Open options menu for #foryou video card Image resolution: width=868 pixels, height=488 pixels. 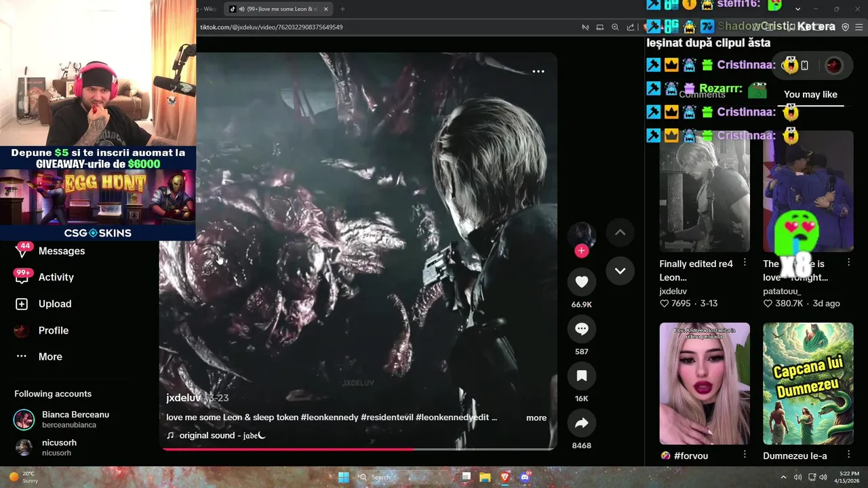point(745,455)
